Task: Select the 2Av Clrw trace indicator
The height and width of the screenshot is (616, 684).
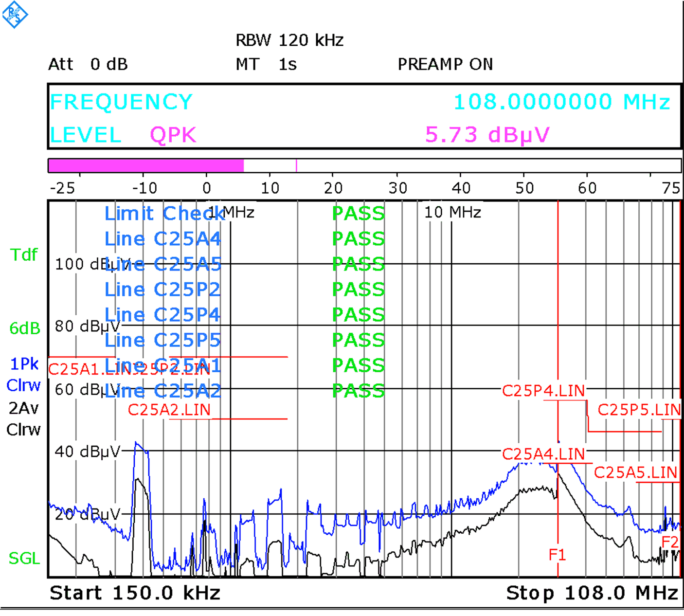Action: 23,418
